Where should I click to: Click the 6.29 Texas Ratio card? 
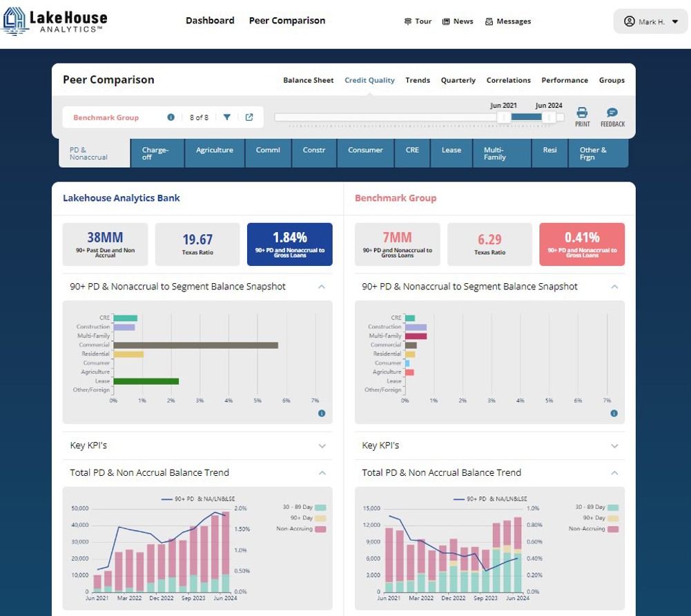(489, 244)
